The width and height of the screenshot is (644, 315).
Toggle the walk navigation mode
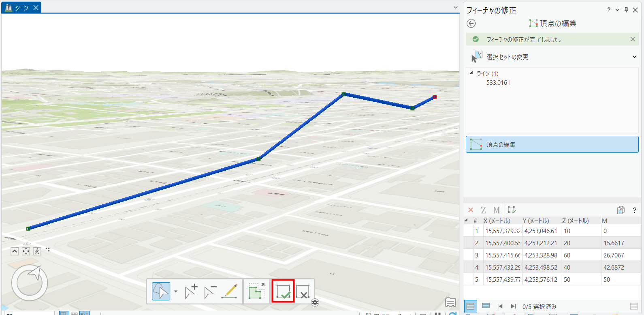(x=37, y=251)
